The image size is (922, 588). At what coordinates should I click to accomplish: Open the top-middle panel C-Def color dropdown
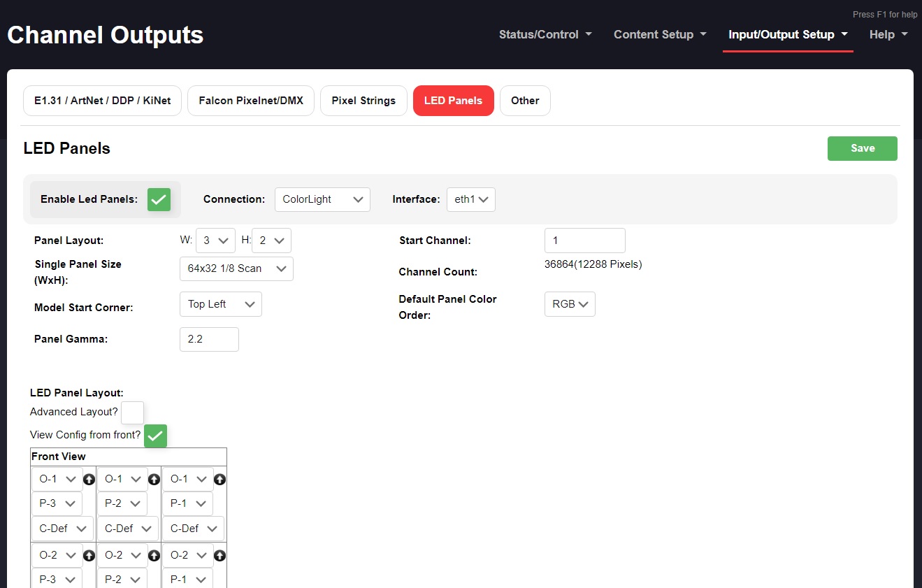(x=128, y=529)
